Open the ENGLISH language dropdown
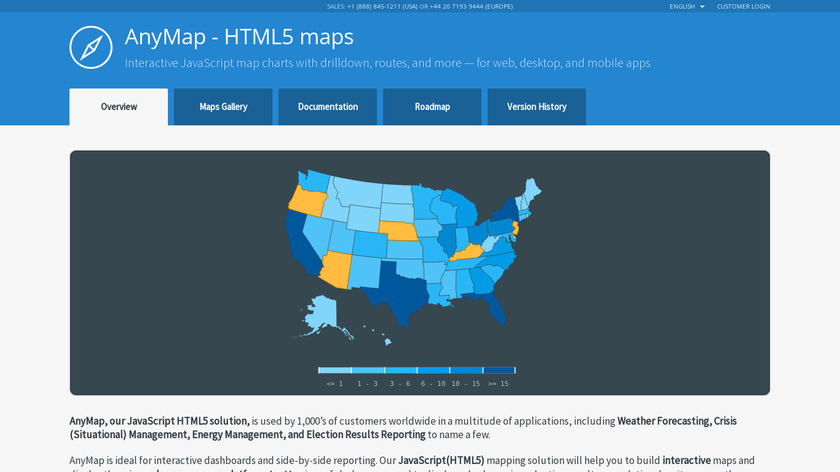The image size is (840, 472). coord(686,6)
